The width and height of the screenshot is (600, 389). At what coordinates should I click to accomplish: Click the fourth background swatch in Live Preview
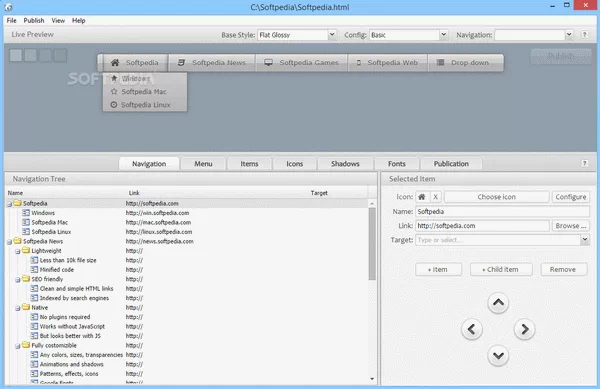point(60,55)
